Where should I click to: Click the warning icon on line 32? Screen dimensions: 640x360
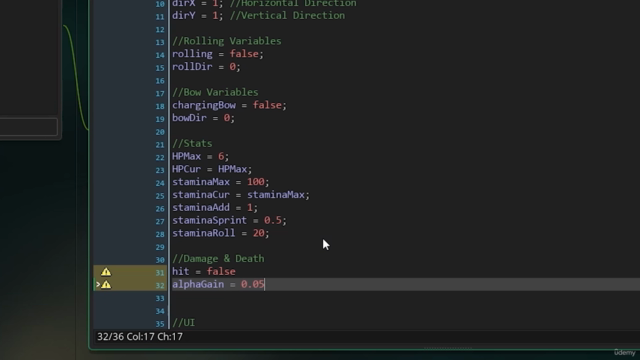(106, 284)
